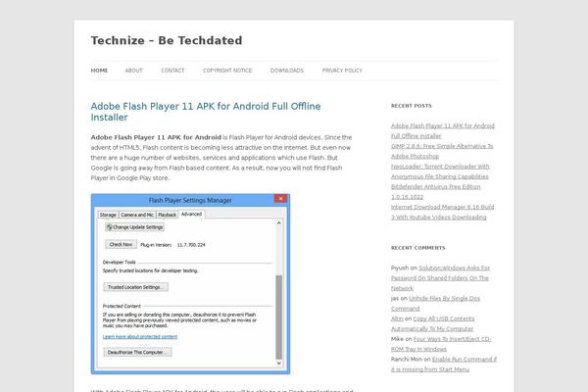
Task: Click the shield icon on Change Update Settings
Action: point(109,227)
